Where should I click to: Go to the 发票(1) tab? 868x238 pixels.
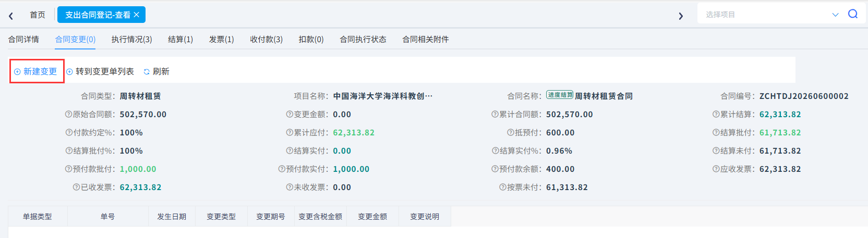pos(221,39)
